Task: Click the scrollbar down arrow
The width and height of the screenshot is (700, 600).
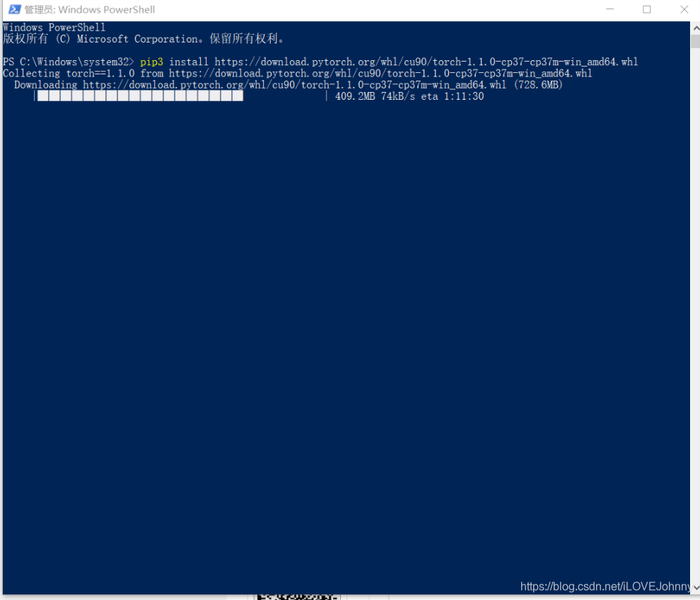Action: (x=696, y=588)
